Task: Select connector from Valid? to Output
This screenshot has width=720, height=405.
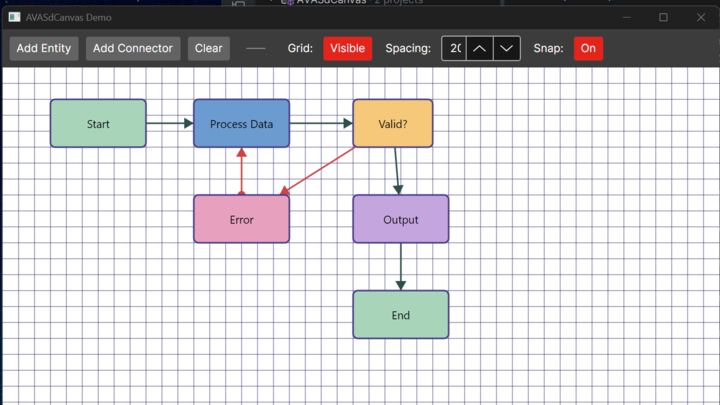Action: [x=397, y=171]
